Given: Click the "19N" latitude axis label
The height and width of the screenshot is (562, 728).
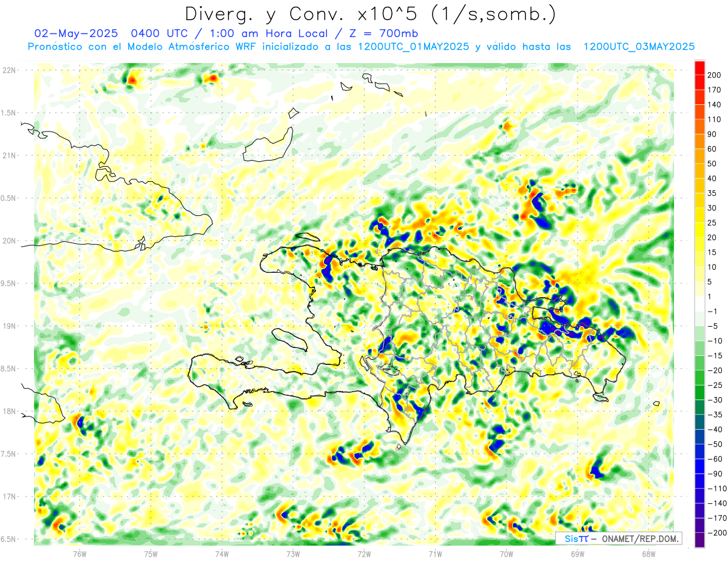Looking at the screenshot, I should (x=9, y=326).
